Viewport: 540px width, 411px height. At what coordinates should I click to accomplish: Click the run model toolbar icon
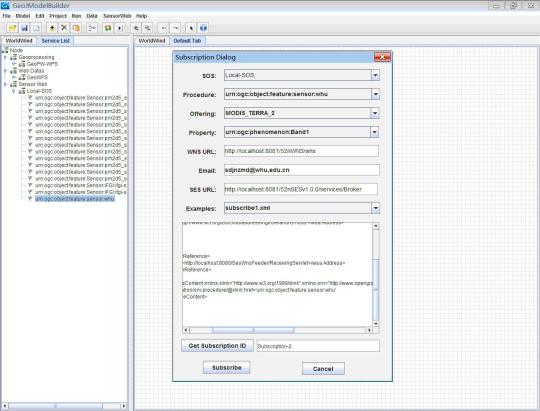pyautogui.click(x=120, y=28)
